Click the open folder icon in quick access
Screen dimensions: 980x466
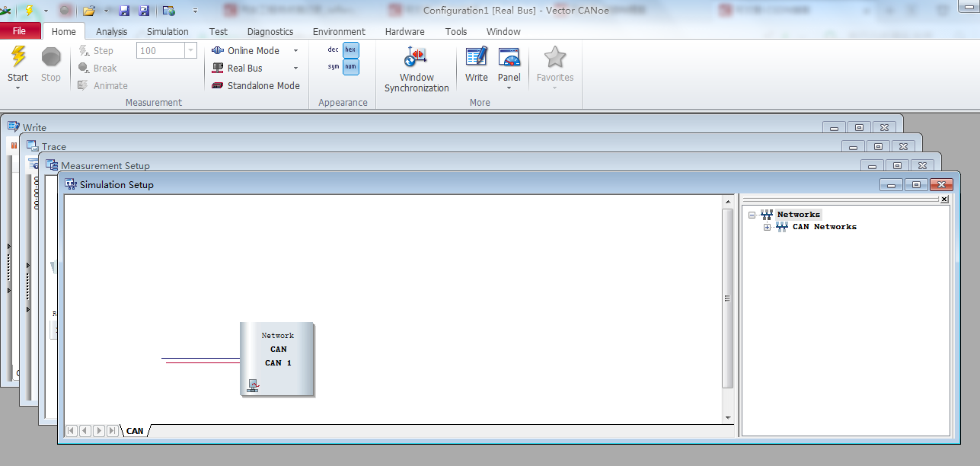pos(89,11)
